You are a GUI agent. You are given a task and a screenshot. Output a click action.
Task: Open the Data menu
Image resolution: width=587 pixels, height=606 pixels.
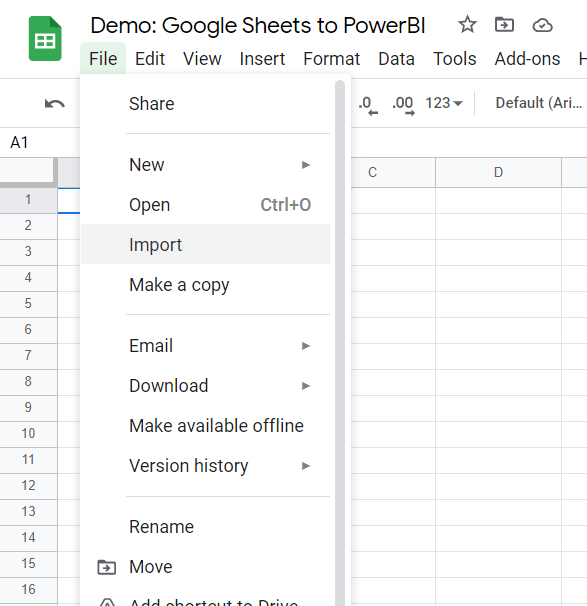click(396, 59)
